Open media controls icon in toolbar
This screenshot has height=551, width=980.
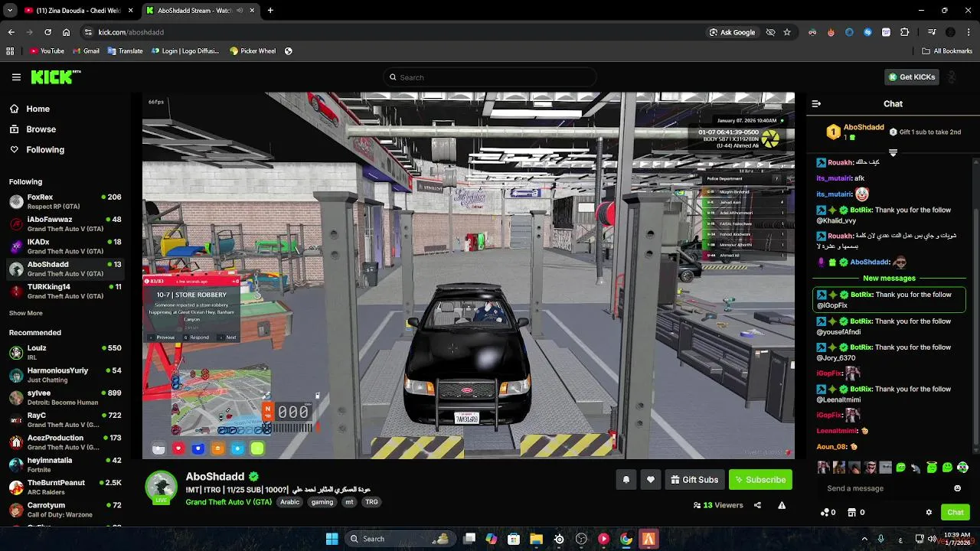tap(931, 32)
